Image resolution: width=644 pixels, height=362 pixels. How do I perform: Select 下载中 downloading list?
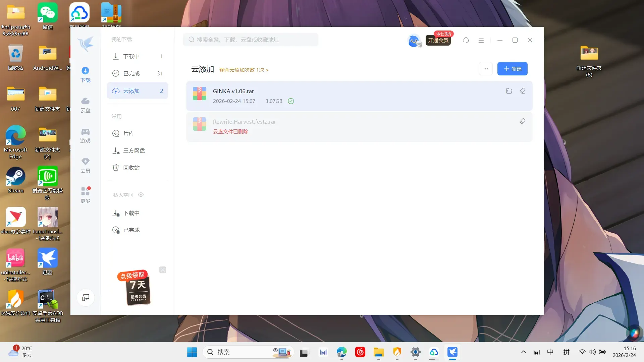(138, 56)
